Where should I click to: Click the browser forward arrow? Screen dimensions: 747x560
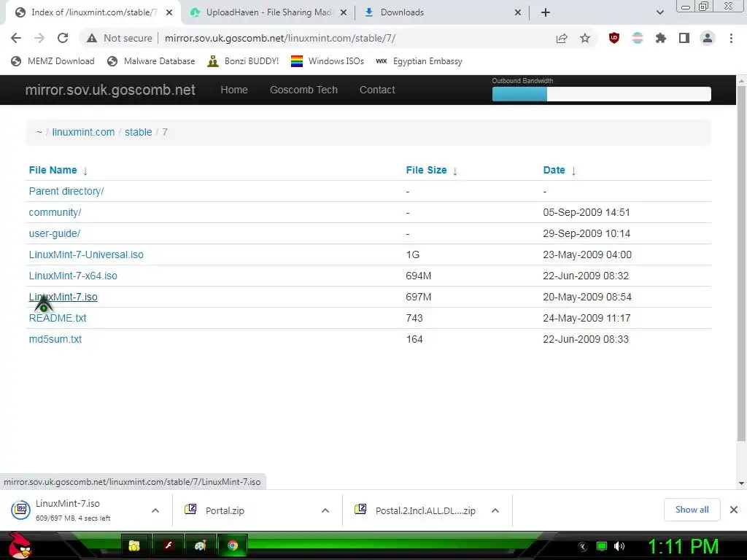click(x=39, y=38)
